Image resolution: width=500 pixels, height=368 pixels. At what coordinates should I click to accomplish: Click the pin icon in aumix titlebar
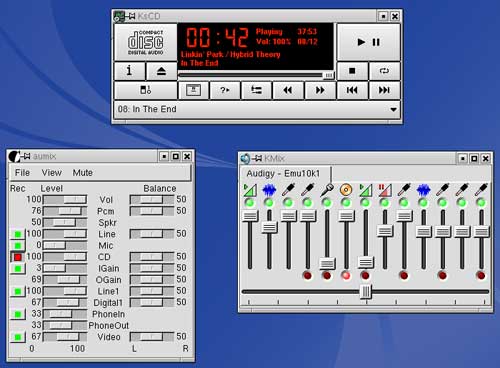point(26,156)
